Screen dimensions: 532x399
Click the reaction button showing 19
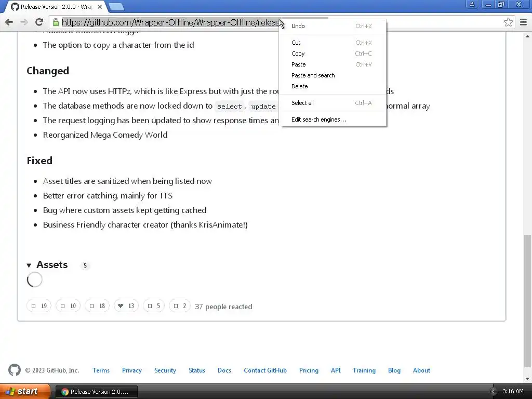click(x=39, y=306)
